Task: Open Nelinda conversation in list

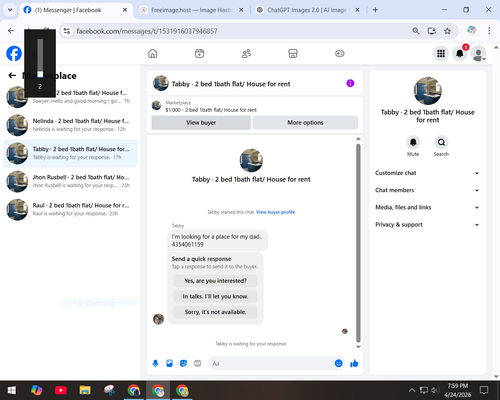Action: (x=70, y=125)
